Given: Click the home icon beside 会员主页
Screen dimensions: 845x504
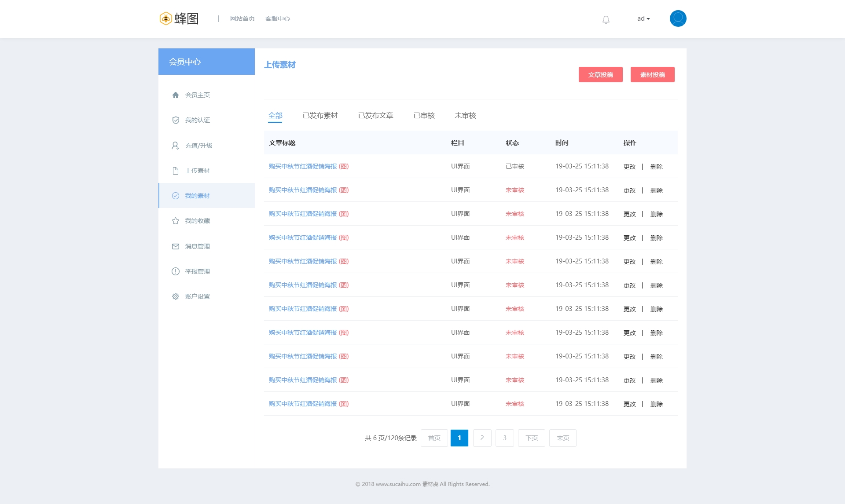Looking at the screenshot, I should coord(176,95).
